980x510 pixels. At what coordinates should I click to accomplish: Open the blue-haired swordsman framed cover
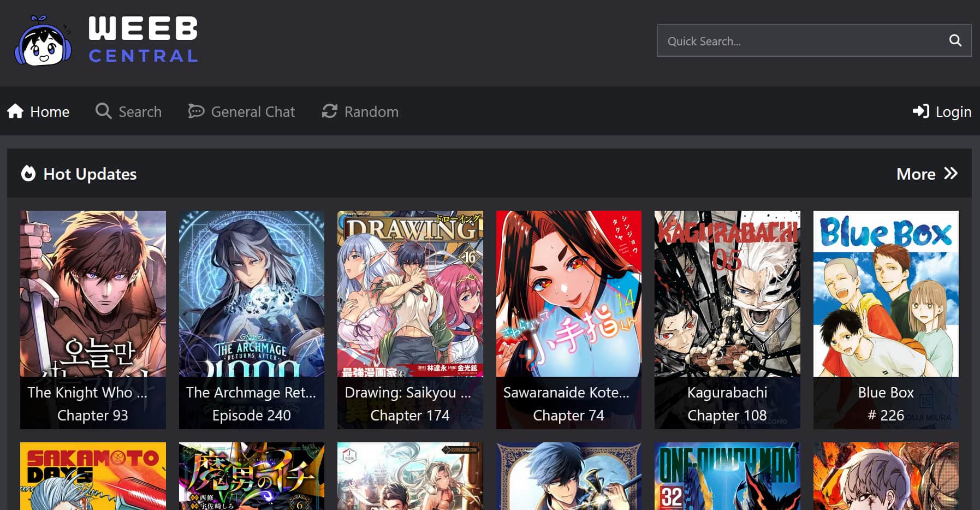tap(569, 476)
